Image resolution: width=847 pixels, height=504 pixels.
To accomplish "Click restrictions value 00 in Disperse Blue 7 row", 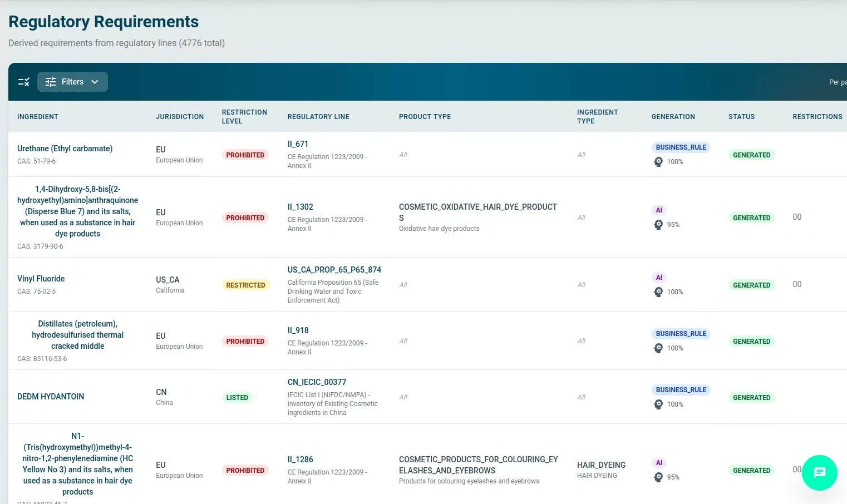I will 797,217.
